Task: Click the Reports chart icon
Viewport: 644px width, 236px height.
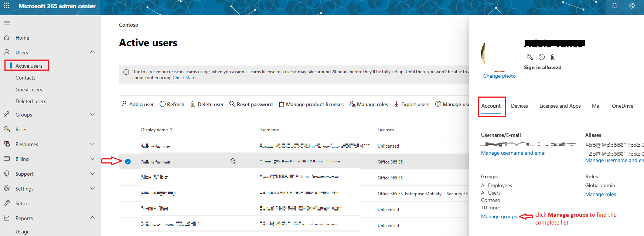Action: tap(7, 218)
